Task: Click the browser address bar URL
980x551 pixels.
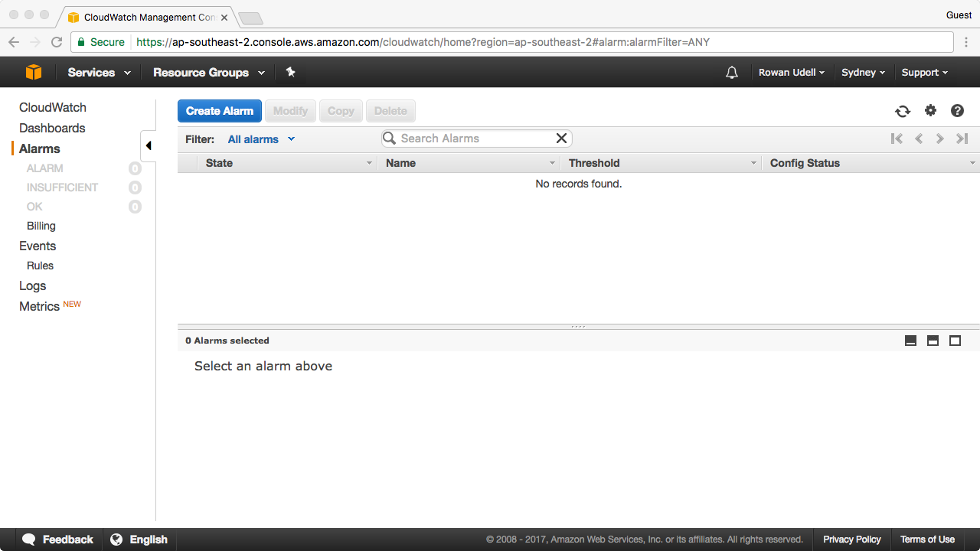Action: [423, 42]
